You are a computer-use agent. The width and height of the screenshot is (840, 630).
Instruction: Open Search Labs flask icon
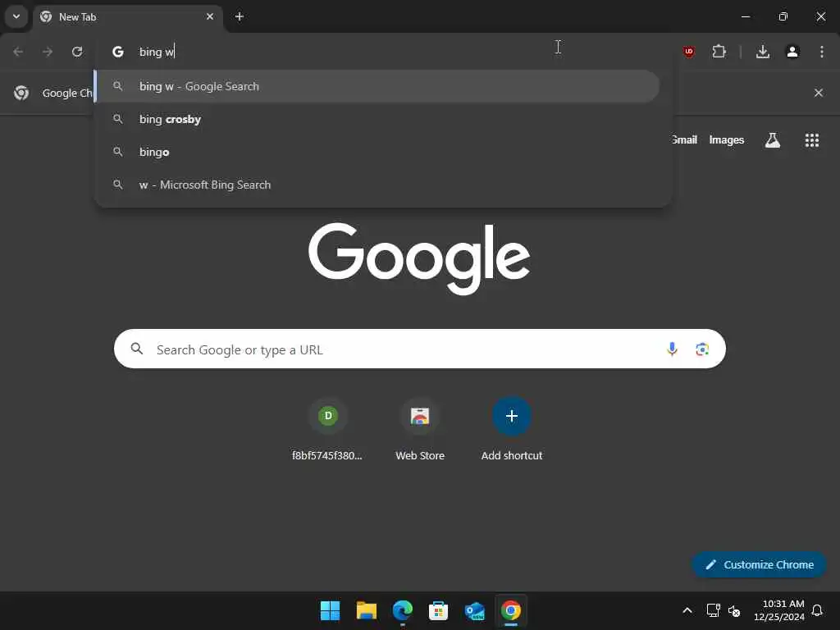(773, 139)
